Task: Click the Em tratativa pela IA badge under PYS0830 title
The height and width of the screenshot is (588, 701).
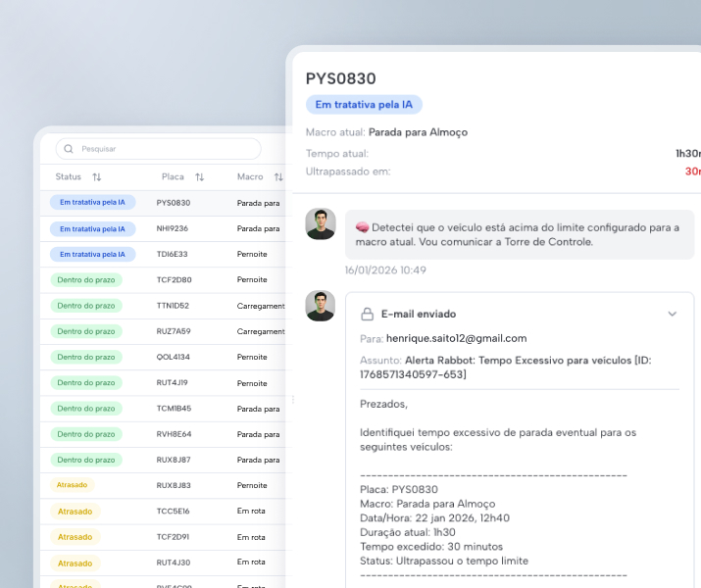Action: pos(364,105)
